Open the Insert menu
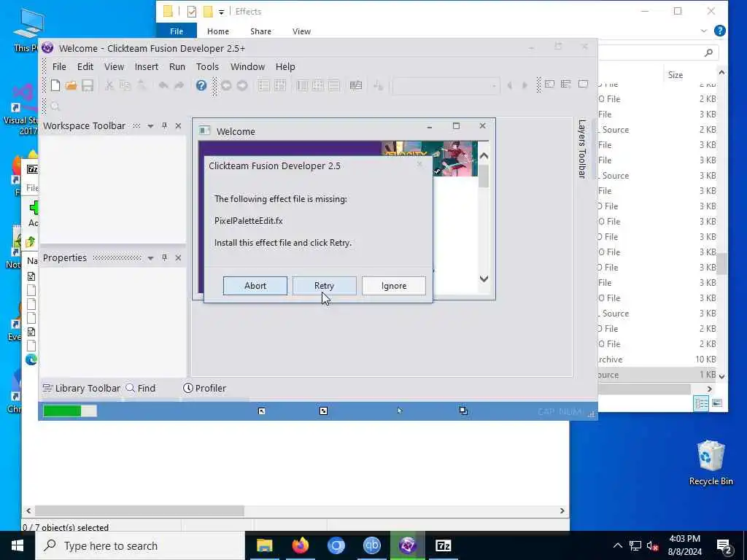Viewport: 747px width, 560px height. (146, 66)
